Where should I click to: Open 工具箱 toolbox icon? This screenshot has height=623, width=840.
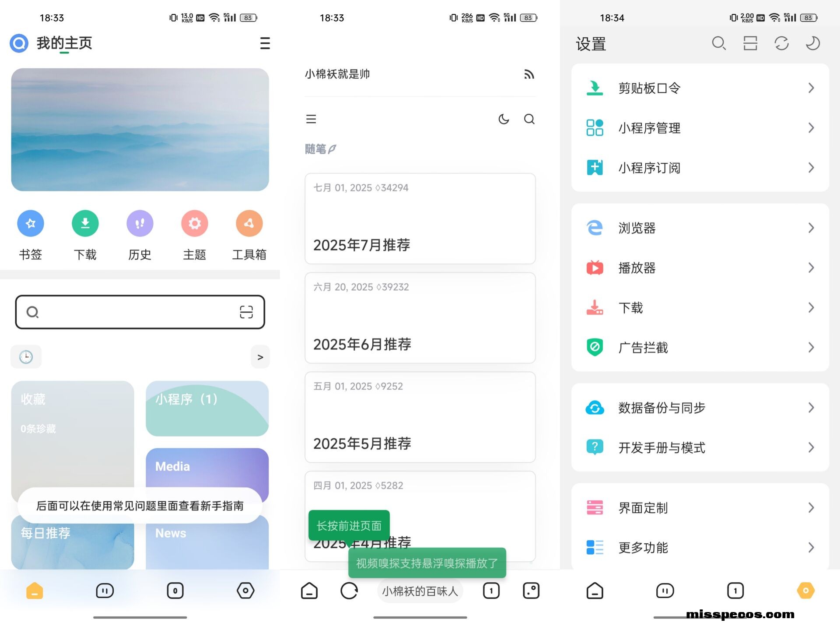coord(249,223)
